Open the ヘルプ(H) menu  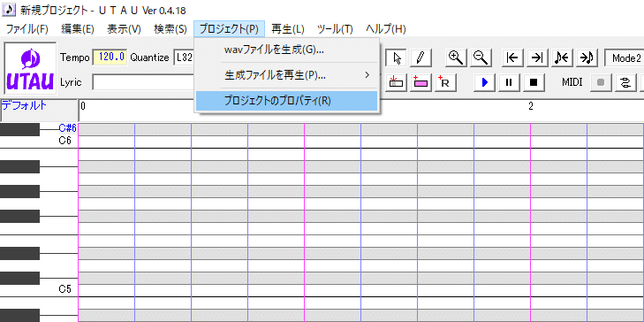(x=386, y=29)
